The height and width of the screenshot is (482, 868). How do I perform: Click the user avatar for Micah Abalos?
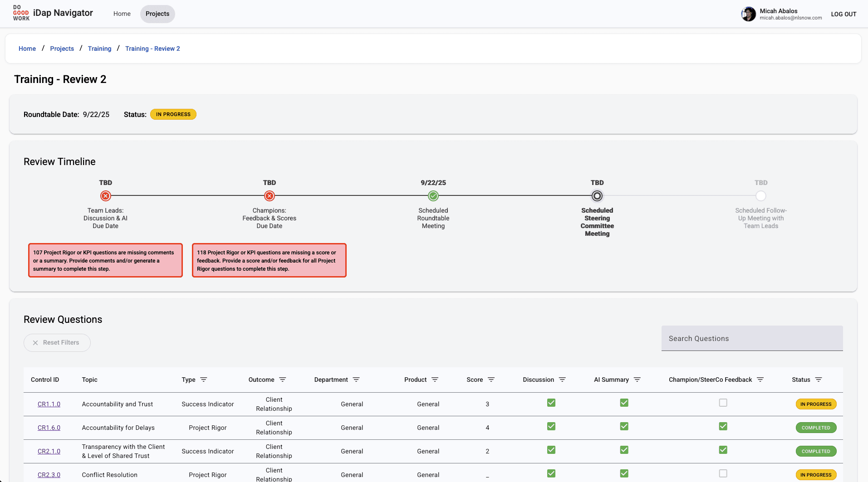(x=748, y=14)
